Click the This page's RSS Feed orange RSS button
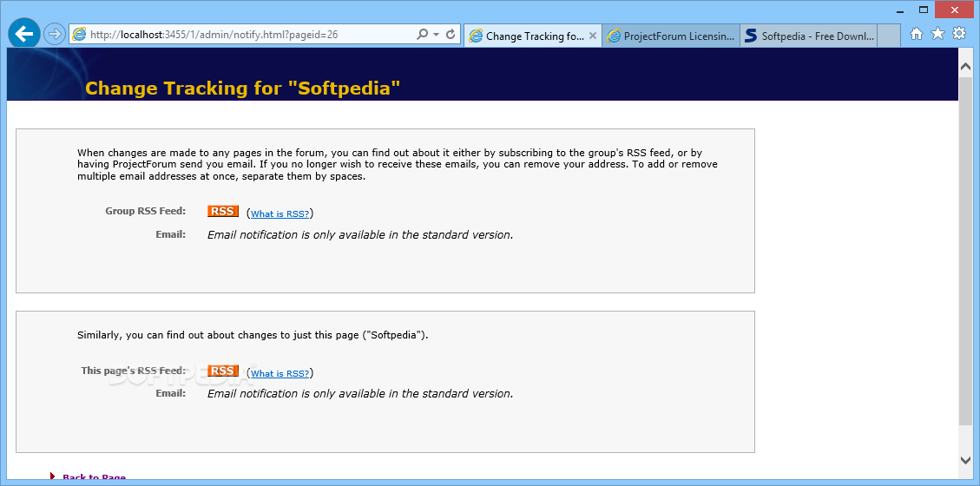 tap(222, 371)
